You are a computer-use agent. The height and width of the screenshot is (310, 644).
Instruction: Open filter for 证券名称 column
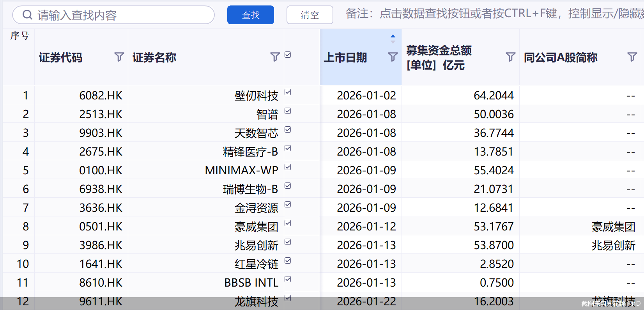pyautogui.click(x=275, y=57)
